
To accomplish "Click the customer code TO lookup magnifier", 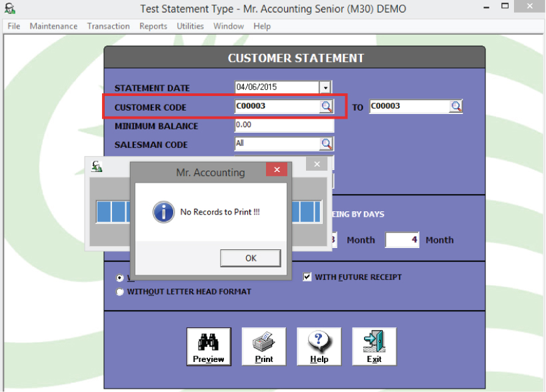I will click(456, 107).
